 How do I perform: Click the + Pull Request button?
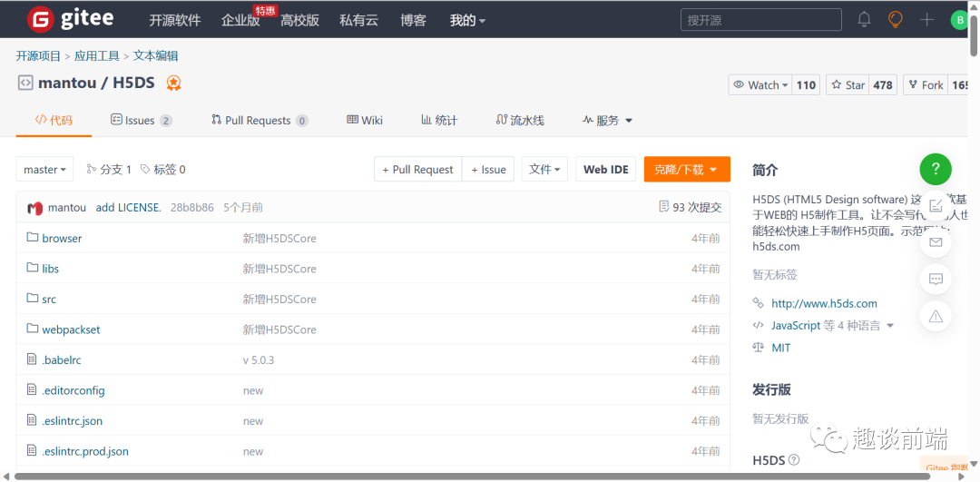pyautogui.click(x=418, y=170)
